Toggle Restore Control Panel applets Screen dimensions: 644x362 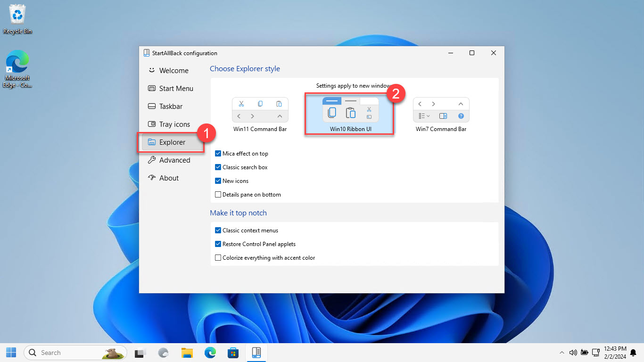pyautogui.click(x=218, y=244)
